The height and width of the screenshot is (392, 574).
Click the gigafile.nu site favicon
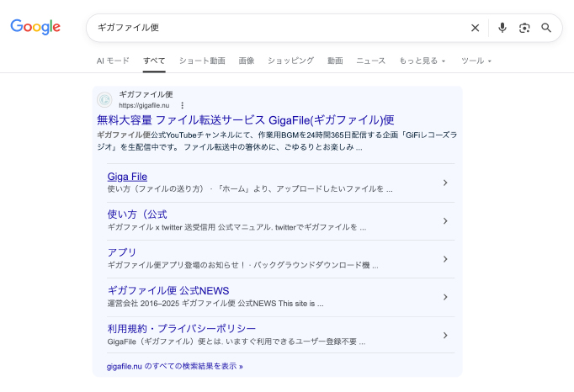[104, 99]
